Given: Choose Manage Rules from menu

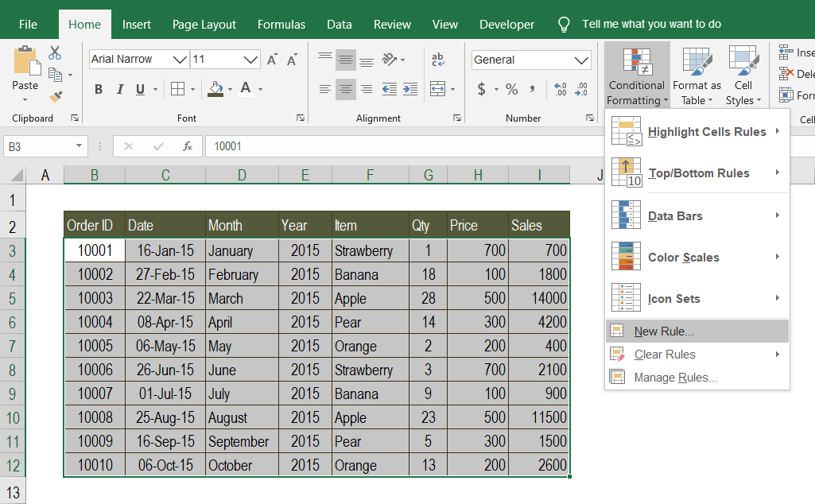Looking at the screenshot, I should tap(697, 378).
